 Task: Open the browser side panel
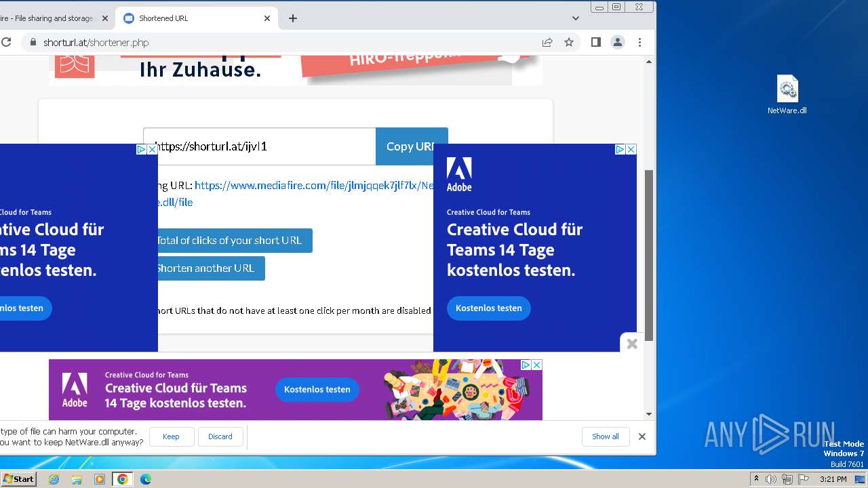click(596, 42)
